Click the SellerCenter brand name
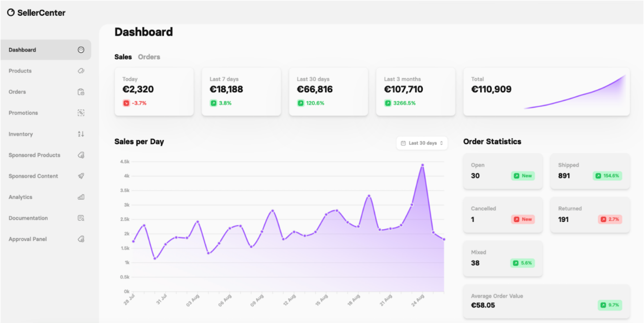This screenshot has width=644, height=323. pos(42,13)
